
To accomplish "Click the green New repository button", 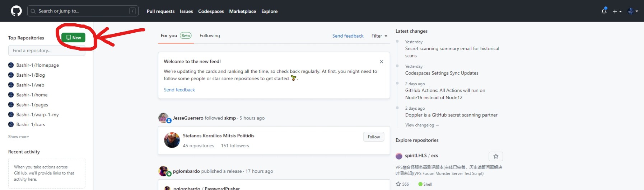I will coord(73,38).
